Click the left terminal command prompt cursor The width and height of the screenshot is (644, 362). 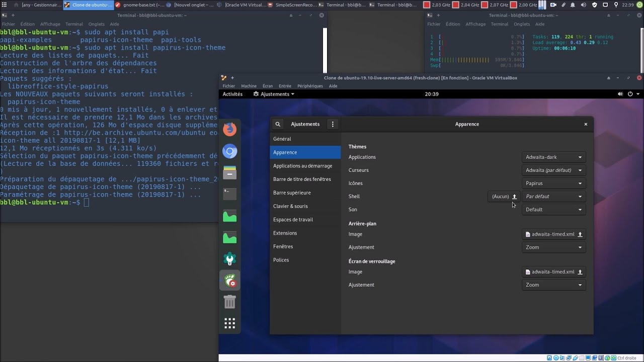pos(87,202)
